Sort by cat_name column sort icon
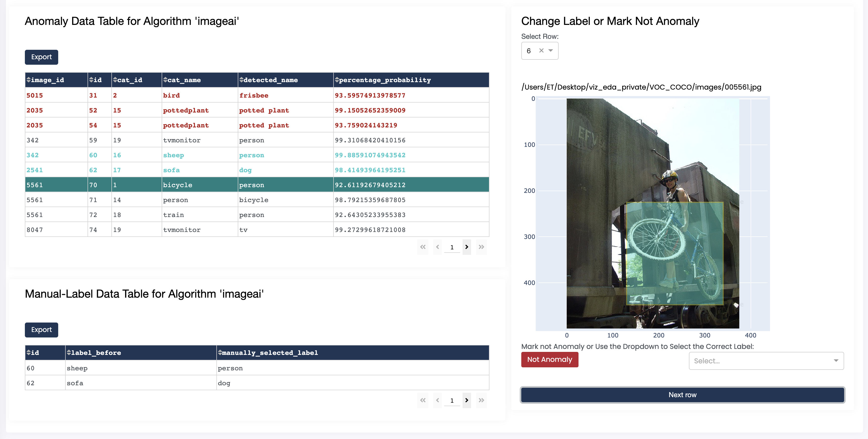This screenshot has height=439, width=868. (165, 80)
